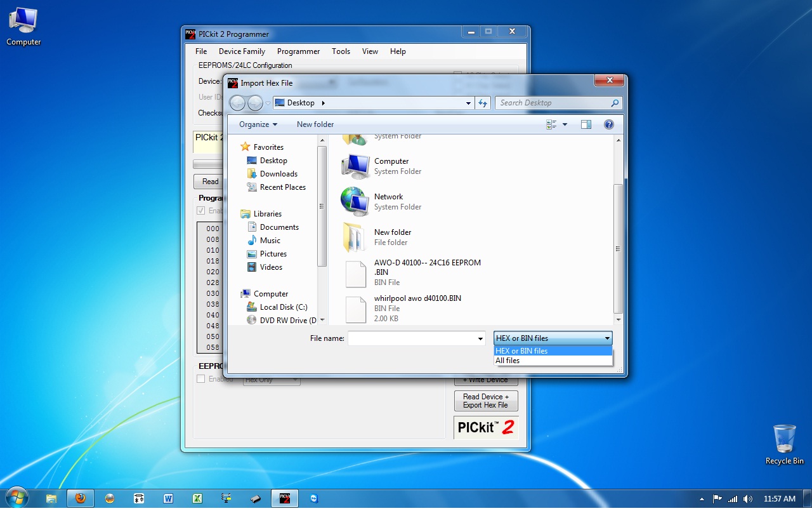Open Firefox from the taskbar

(x=80, y=498)
